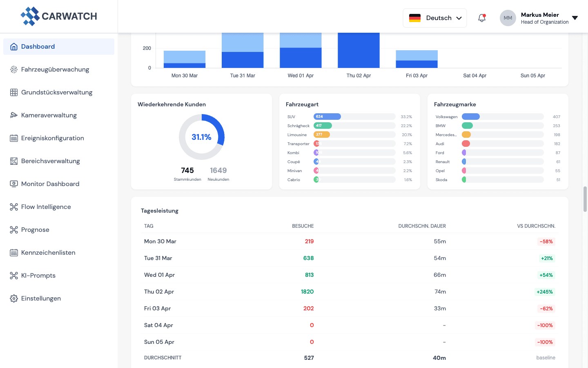The width and height of the screenshot is (588, 368).
Task: Open the Deutsch language dropdown
Action: click(434, 18)
